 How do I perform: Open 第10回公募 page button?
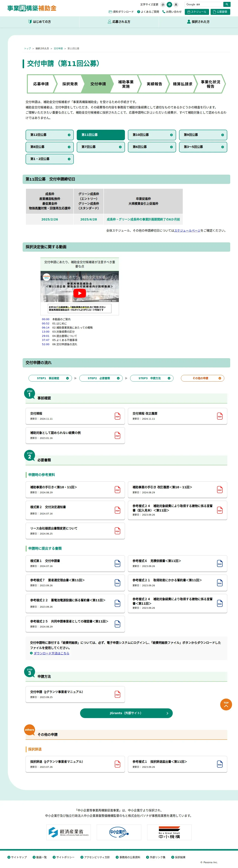click(152, 135)
